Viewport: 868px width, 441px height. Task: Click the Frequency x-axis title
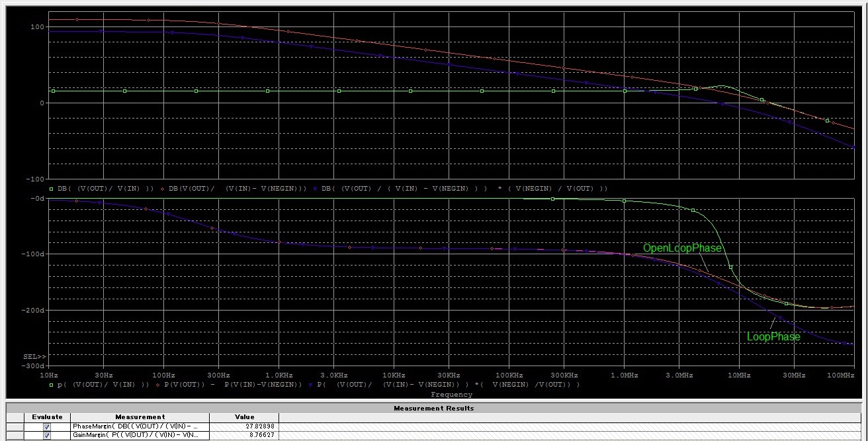(451, 395)
